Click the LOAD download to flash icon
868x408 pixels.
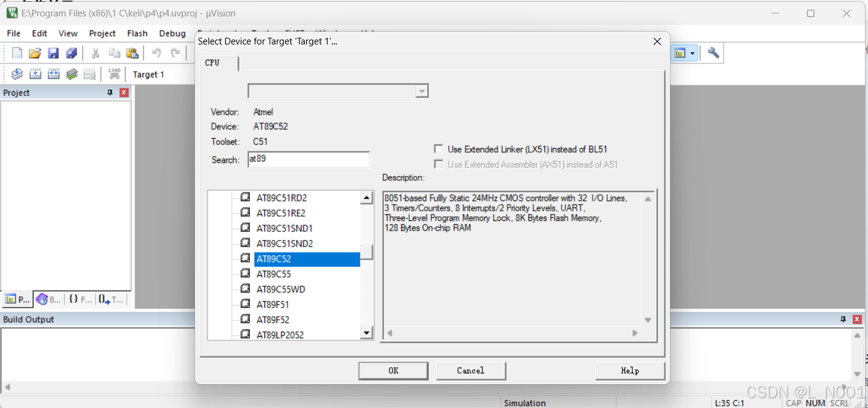point(114,74)
